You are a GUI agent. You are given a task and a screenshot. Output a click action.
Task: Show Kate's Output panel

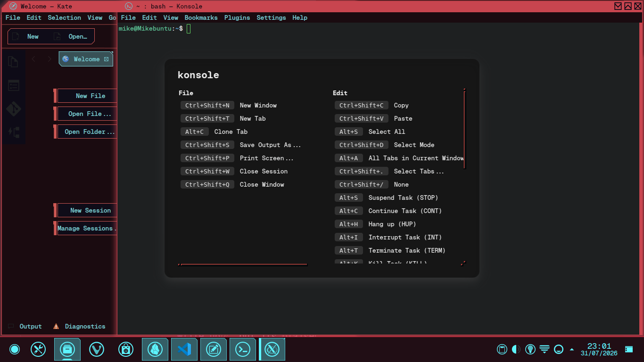pyautogui.click(x=25, y=326)
